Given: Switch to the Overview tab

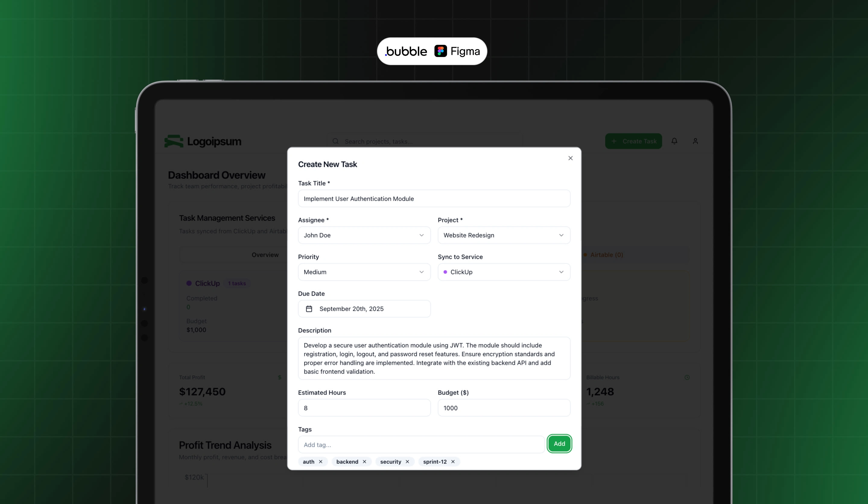Looking at the screenshot, I should coord(265,255).
